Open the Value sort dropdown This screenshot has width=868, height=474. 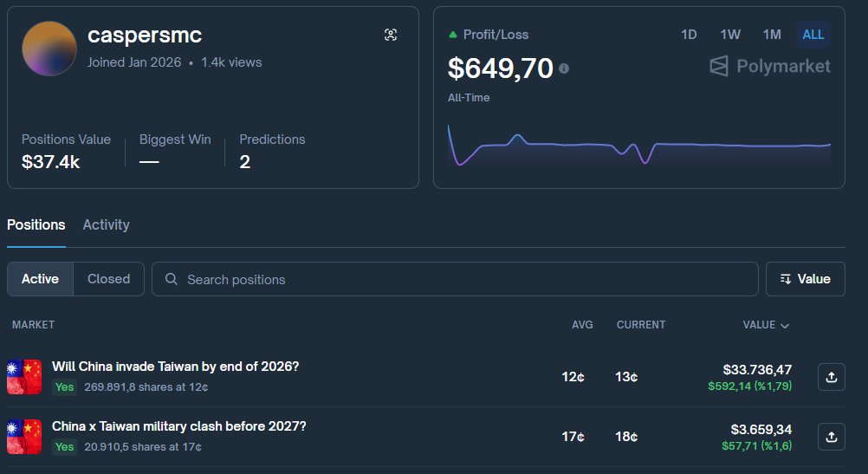(x=805, y=279)
